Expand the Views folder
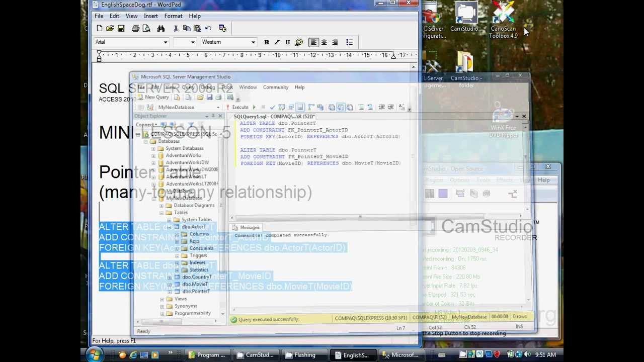Image resolution: width=644 pixels, height=362 pixels. [x=162, y=299]
